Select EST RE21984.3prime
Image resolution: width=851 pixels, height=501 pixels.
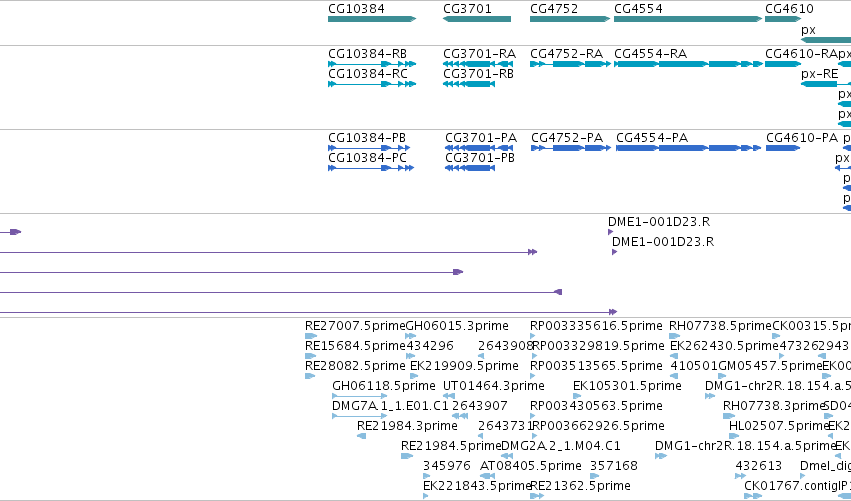pos(407,426)
